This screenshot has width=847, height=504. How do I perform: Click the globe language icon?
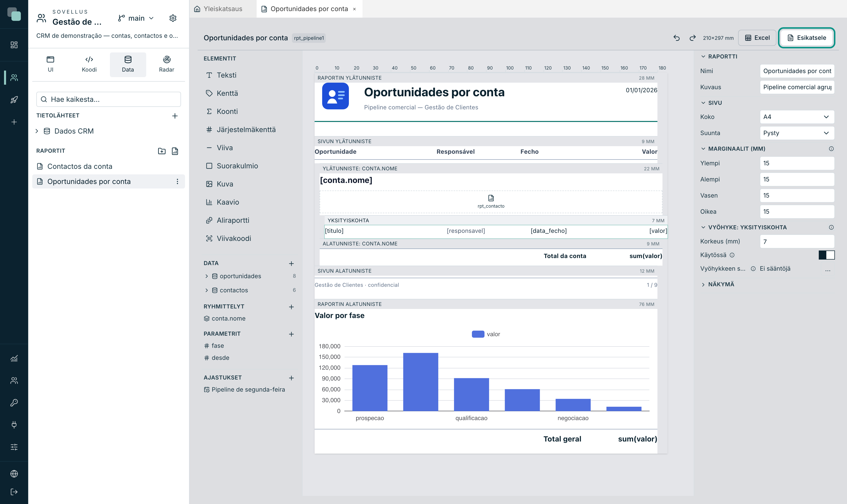14,474
